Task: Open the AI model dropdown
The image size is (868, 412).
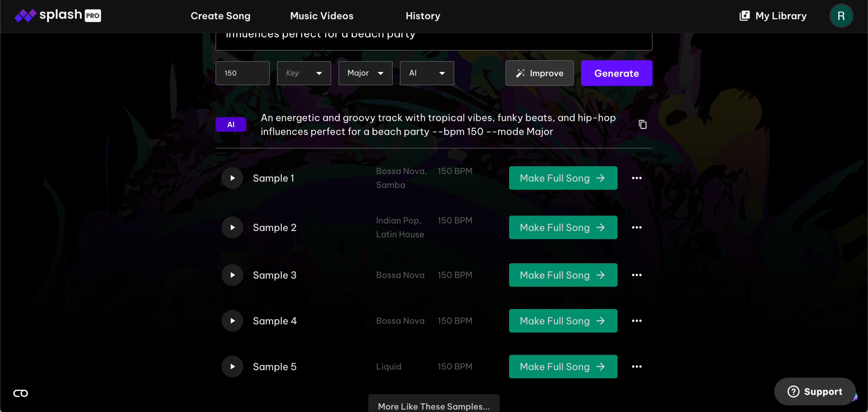Action: tap(427, 73)
